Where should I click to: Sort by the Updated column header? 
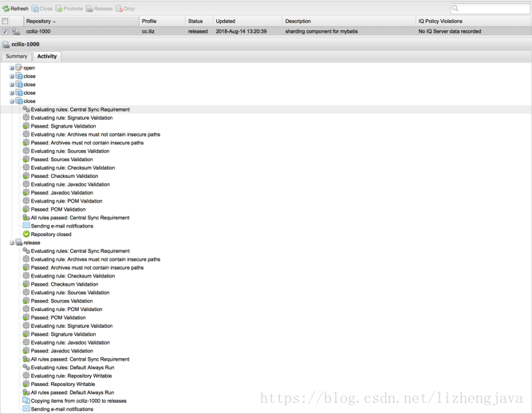(x=248, y=21)
